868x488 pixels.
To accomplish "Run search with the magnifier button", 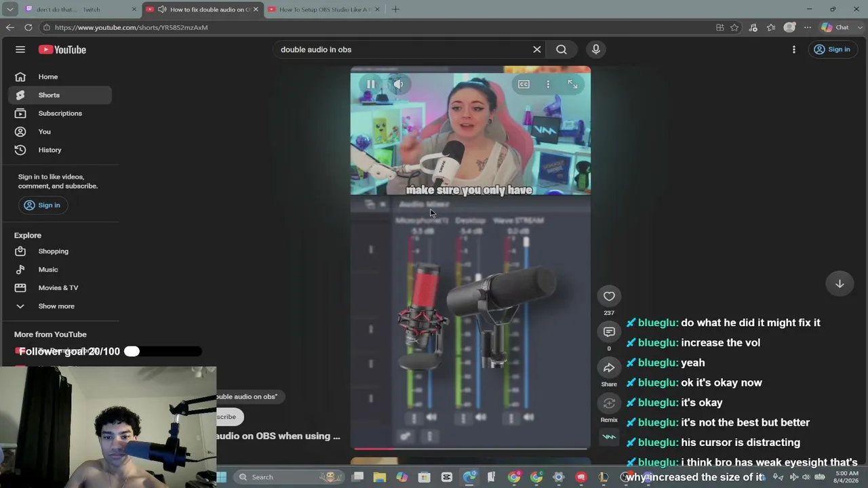I will pos(561,49).
